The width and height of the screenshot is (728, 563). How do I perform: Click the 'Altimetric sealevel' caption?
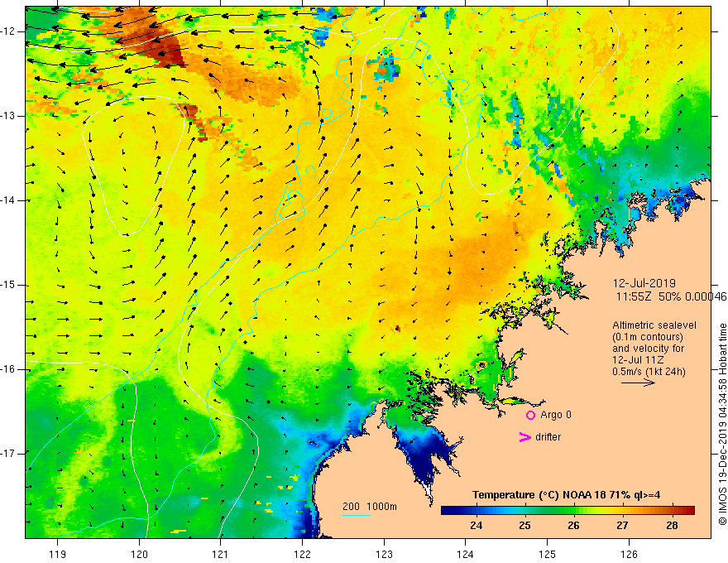coord(654,325)
